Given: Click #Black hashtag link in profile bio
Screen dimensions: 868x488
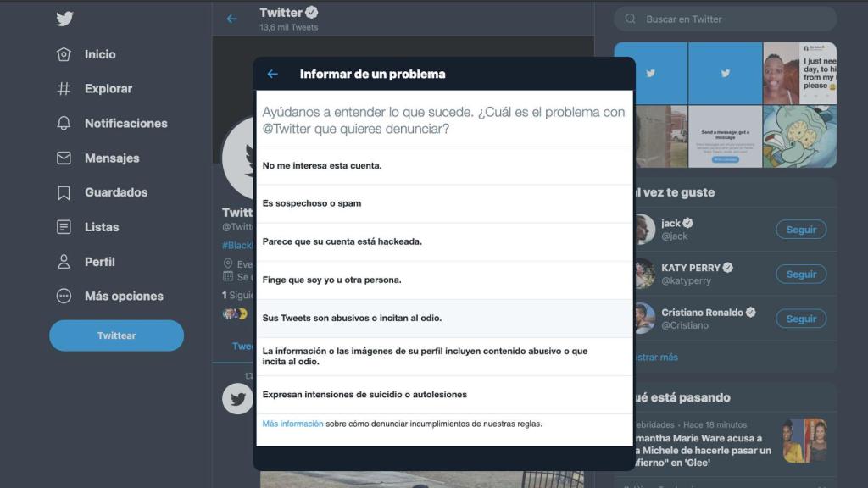Looking at the screenshot, I should (237, 245).
